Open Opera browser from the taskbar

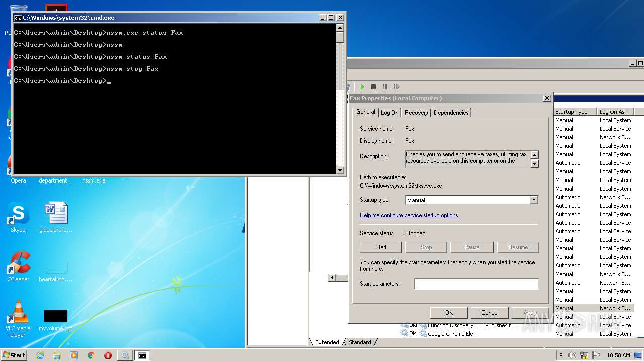click(x=108, y=355)
